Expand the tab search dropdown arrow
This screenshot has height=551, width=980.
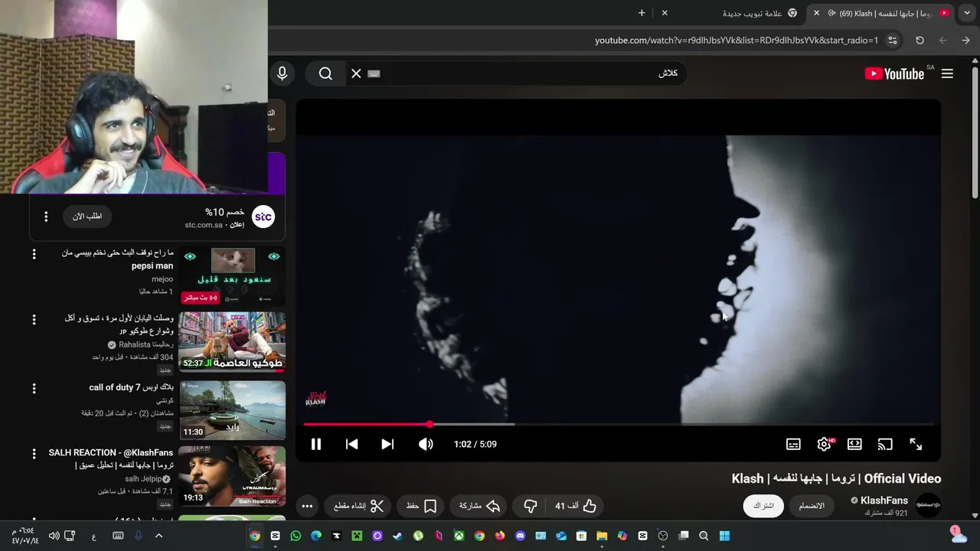pos(967,13)
